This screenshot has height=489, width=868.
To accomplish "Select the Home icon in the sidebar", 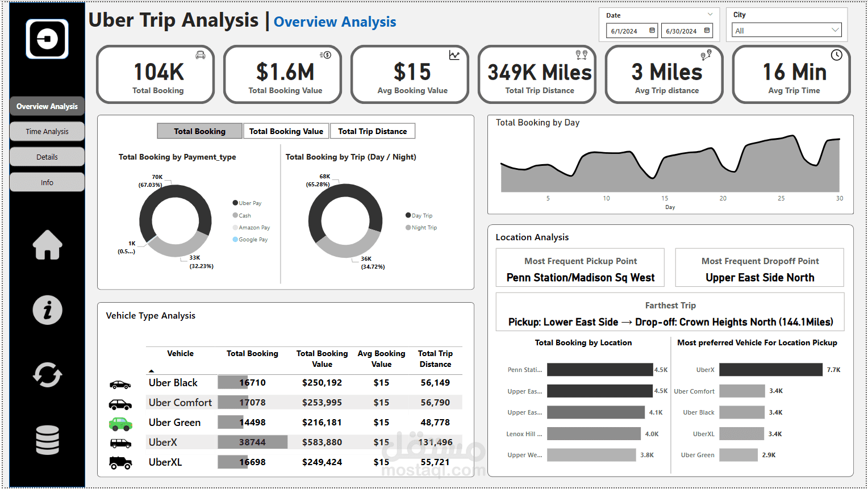I will [x=47, y=245].
